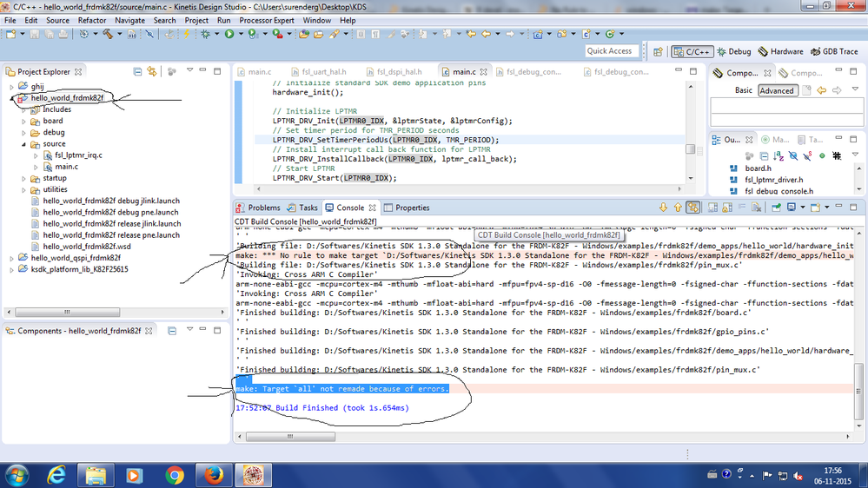
Task: Open Firefox from the taskbar
Action: [214, 475]
